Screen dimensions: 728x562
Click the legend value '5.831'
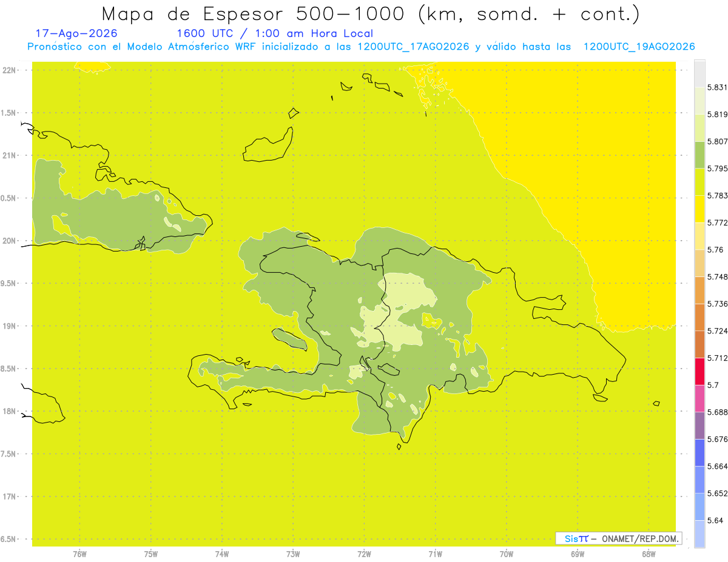[718, 87]
